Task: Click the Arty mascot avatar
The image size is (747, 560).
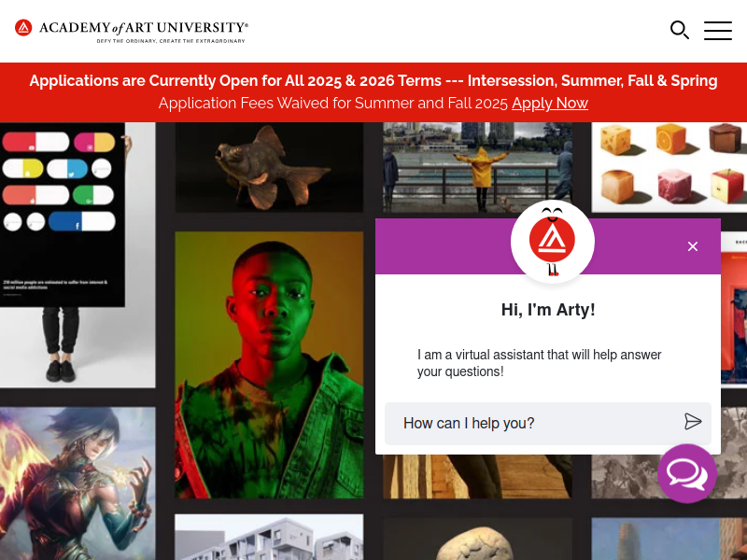Action: (x=552, y=242)
